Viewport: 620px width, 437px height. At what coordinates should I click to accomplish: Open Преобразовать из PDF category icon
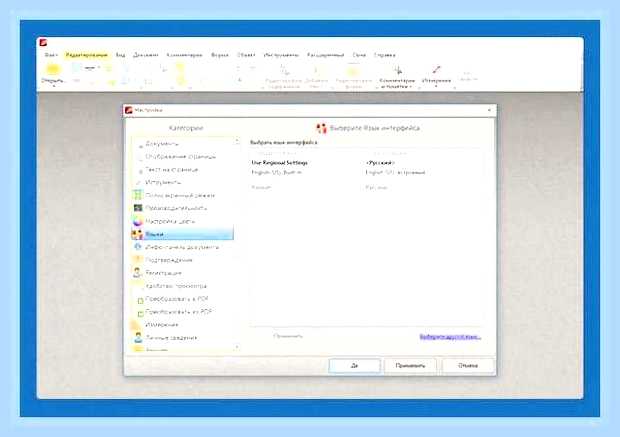pos(140,313)
